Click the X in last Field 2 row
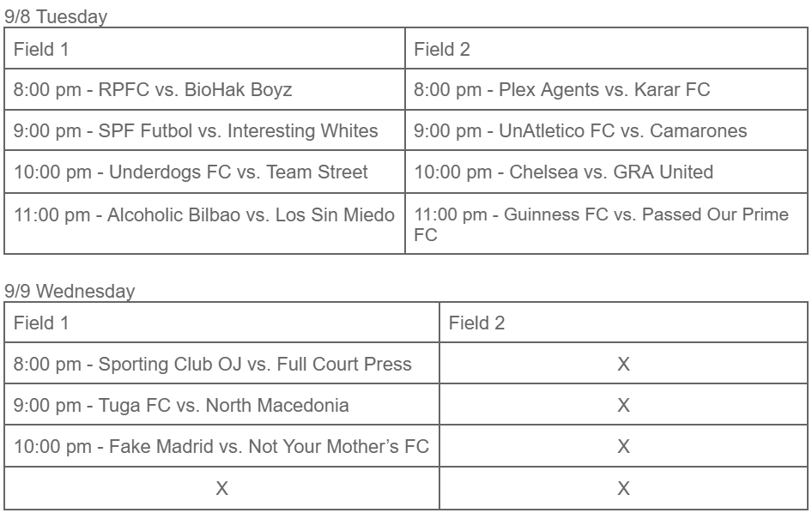This screenshot has width=812, height=513. [623, 488]
